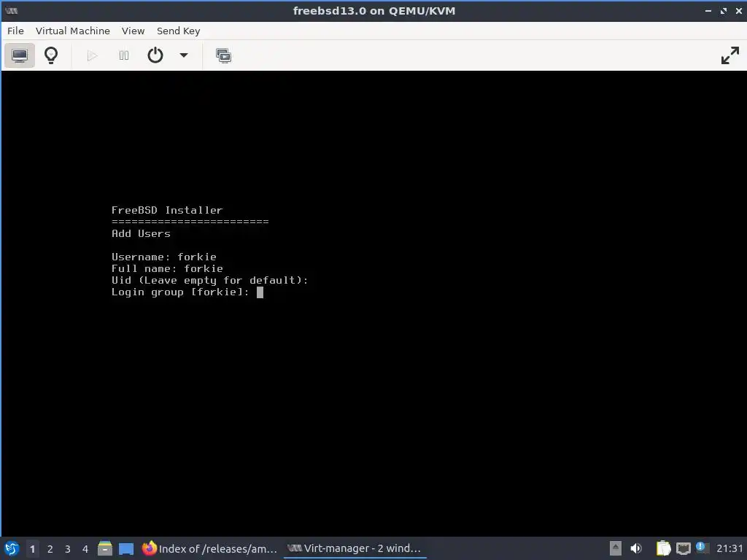Click the virt-manager title bar icon

12,10
